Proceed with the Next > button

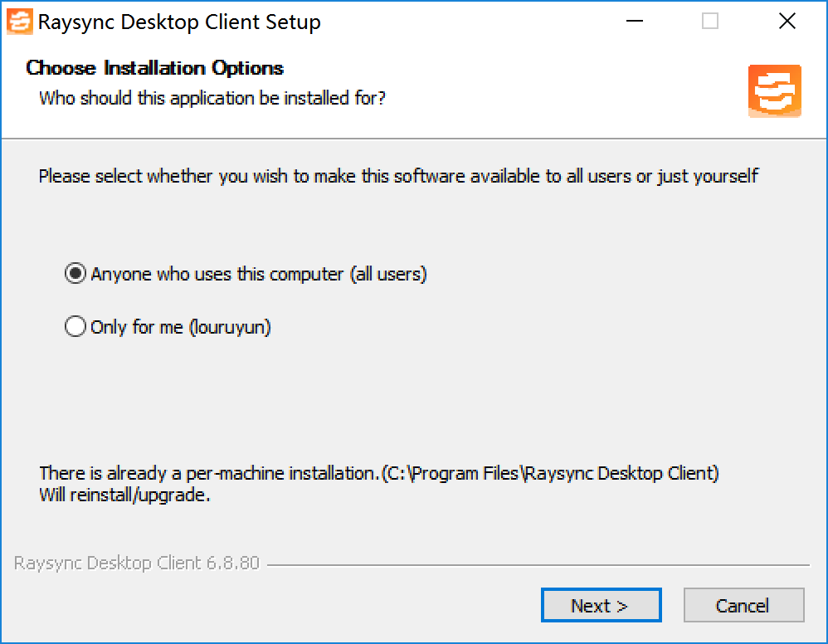pyautogui.click(x=601, y=605)
